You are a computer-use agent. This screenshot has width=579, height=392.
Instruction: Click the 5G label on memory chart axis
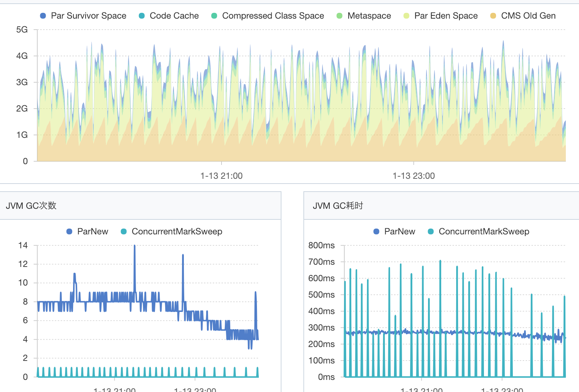click(22, 30)
